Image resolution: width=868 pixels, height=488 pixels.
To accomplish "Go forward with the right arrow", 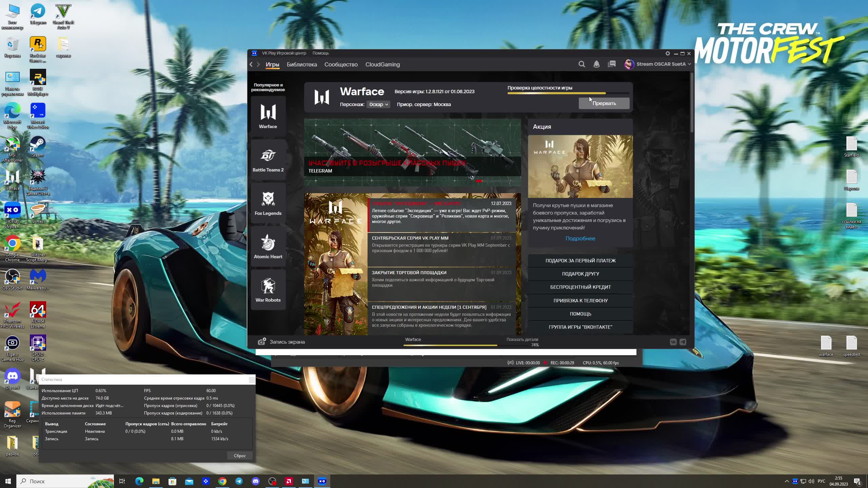I will click(258, 64).
